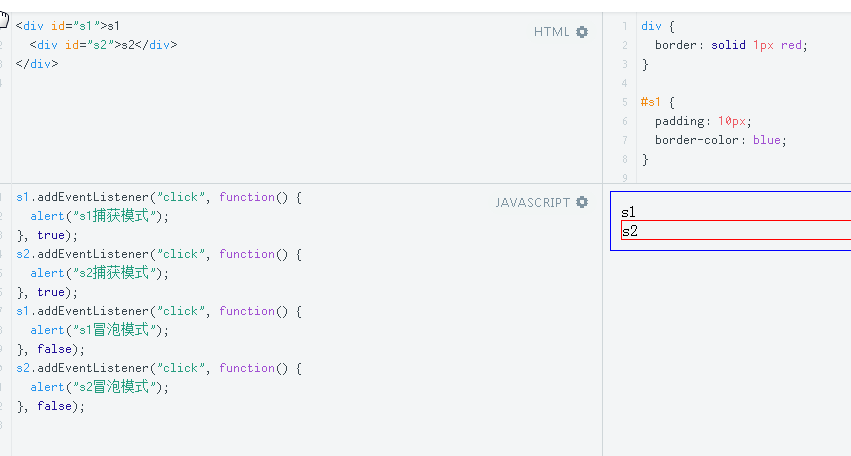Click the final "}, false);" JavaScript line
Viewport: 851px width, 456px height.
pos(51,406)
